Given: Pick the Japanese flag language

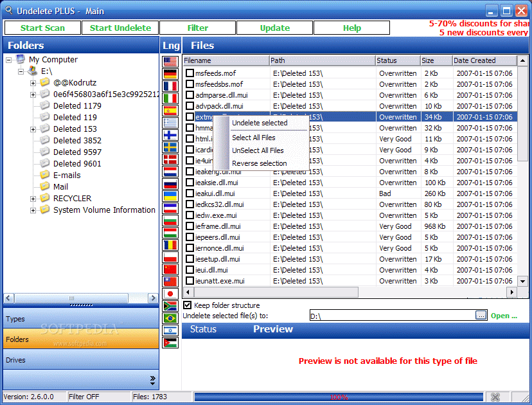Looking at the screenshot, I should pos(170,294).
